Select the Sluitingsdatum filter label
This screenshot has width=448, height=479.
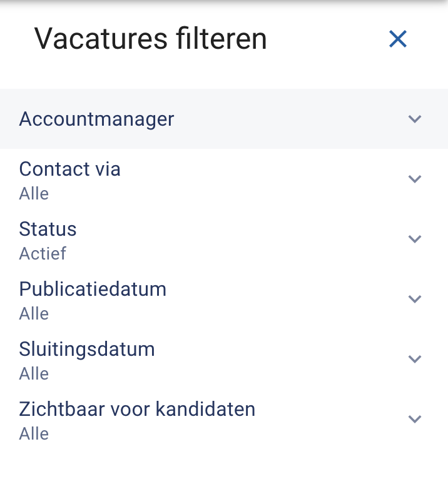point(87,349)
